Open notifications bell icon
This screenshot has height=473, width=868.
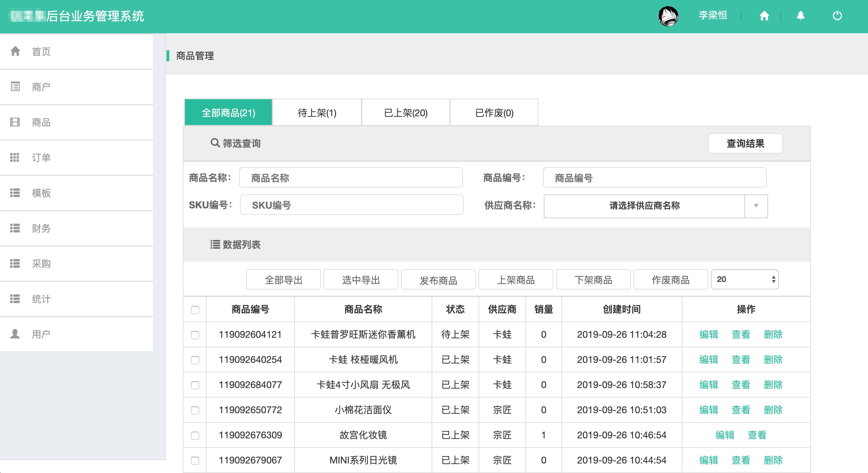click(801, 16)
